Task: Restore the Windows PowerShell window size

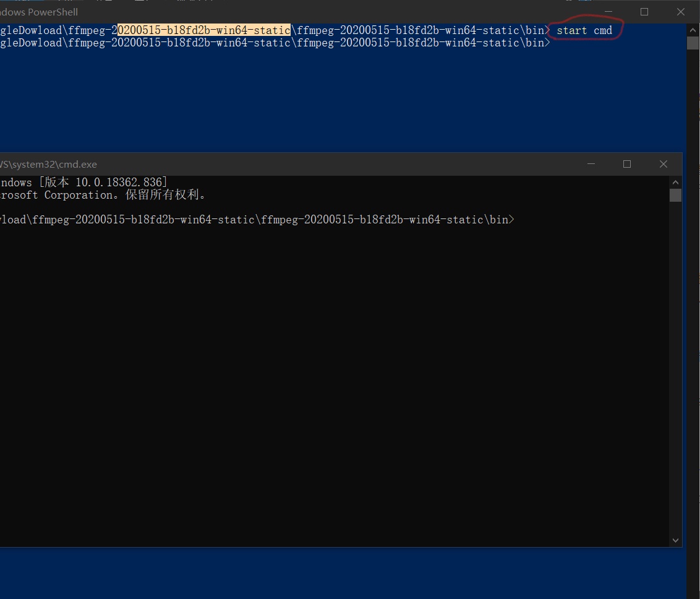Action: 644,12
